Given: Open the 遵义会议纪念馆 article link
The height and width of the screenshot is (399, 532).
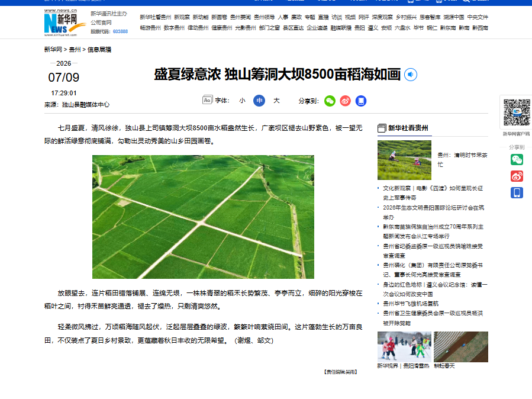Looking at the screenshot, I should tap(435, 289).
